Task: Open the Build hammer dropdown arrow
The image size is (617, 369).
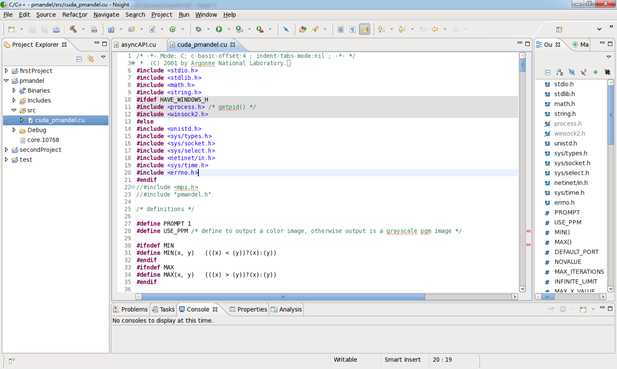Action: [x=83, y=29]
